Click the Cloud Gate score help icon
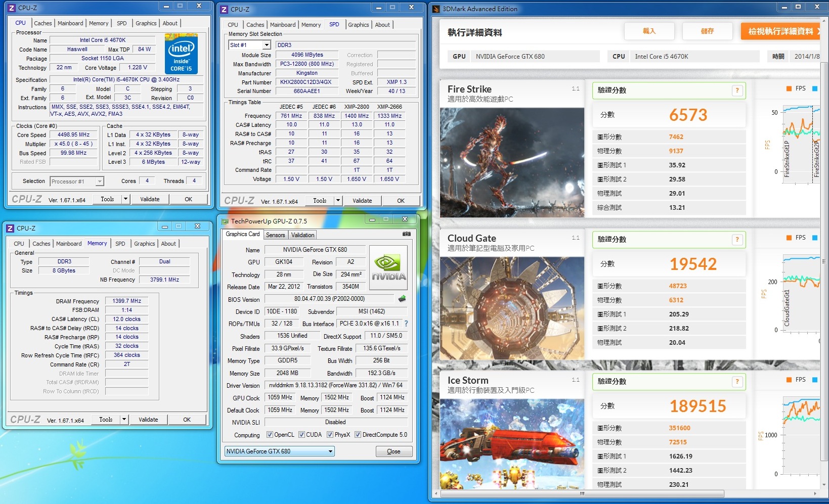The width and height of the screenshot is (829, 504). click(x=737, y=240)
